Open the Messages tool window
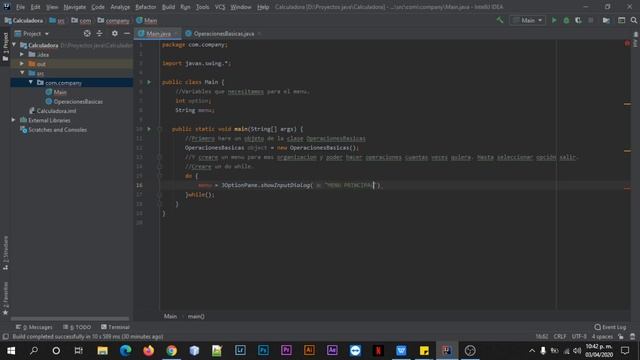640x360 pixels. pyautogui.click(x=34, y=327)
